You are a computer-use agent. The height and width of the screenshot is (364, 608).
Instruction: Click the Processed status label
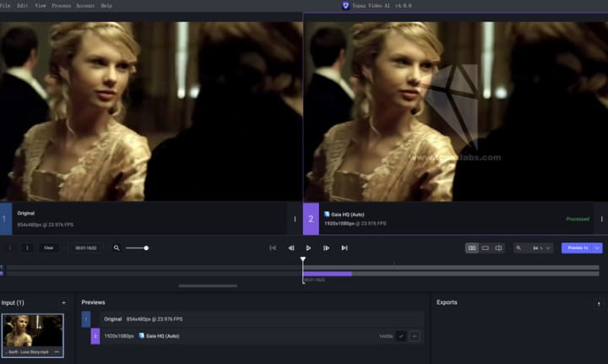(578, 219)
